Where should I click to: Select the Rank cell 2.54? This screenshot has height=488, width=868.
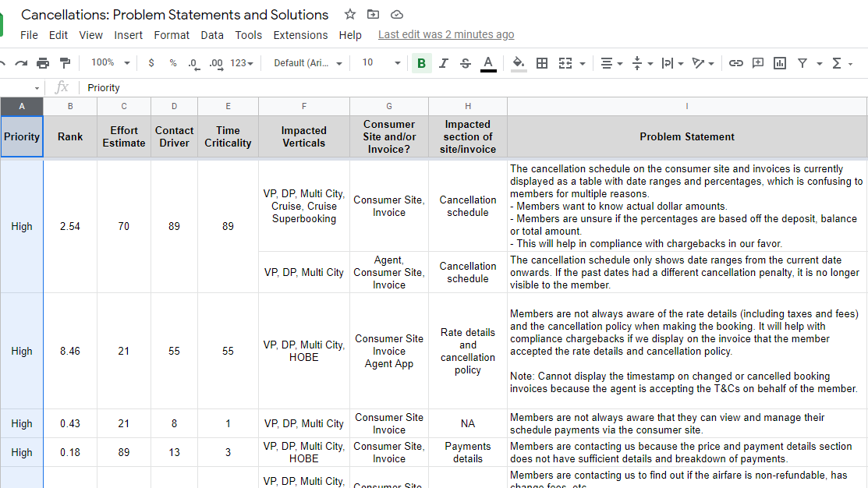tap(70, 226)
